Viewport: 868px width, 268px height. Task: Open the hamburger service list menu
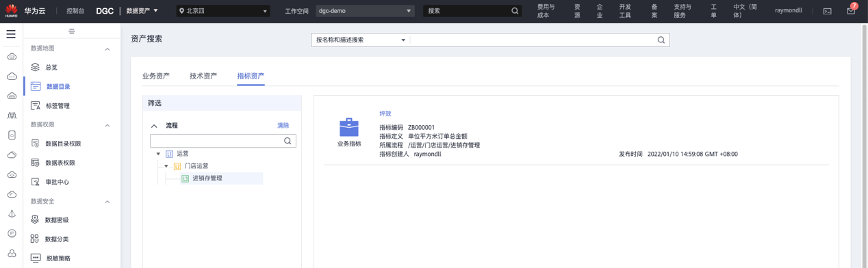pos(11,33)
